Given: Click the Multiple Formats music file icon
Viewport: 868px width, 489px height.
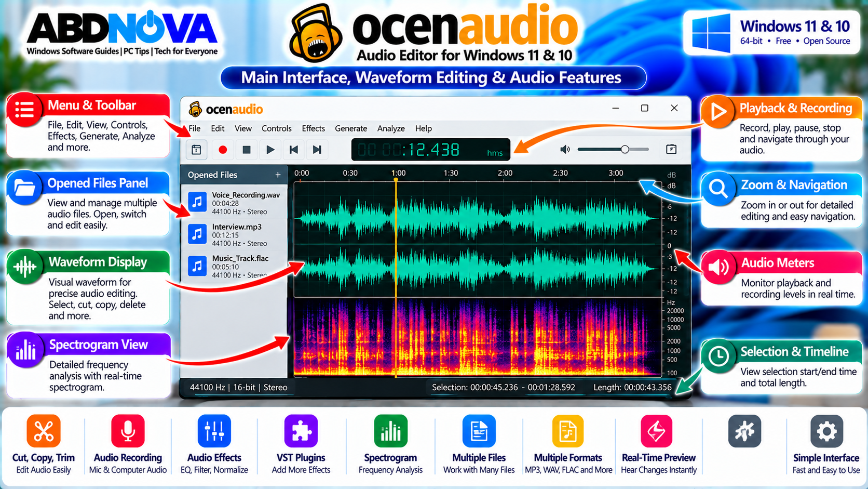Looking at the screenshot, I should [568, 431].
